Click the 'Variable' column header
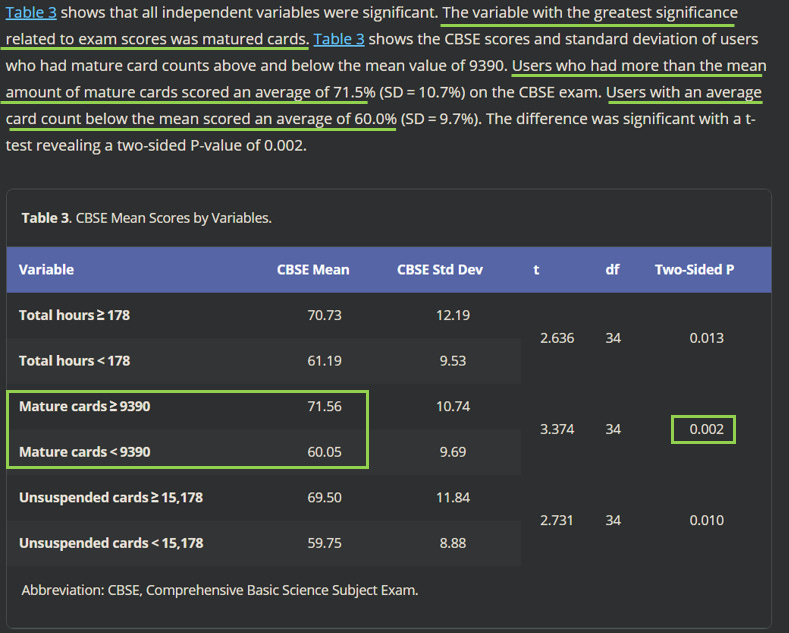 46,269
